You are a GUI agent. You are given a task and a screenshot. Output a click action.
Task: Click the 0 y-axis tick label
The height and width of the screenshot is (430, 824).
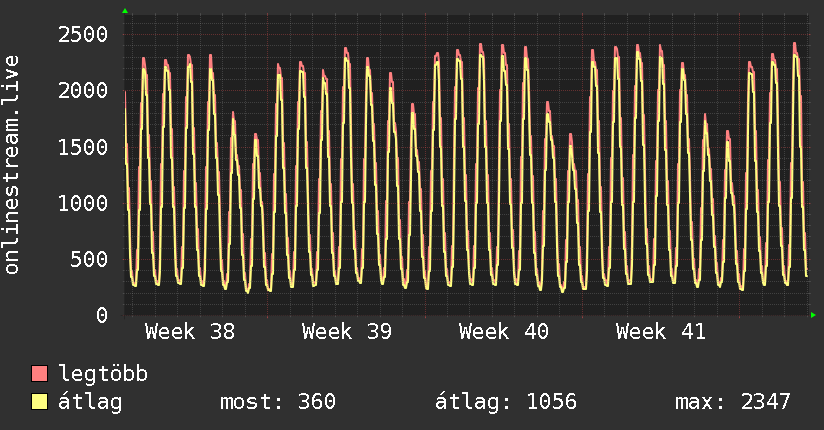click(x=102, y=315)
